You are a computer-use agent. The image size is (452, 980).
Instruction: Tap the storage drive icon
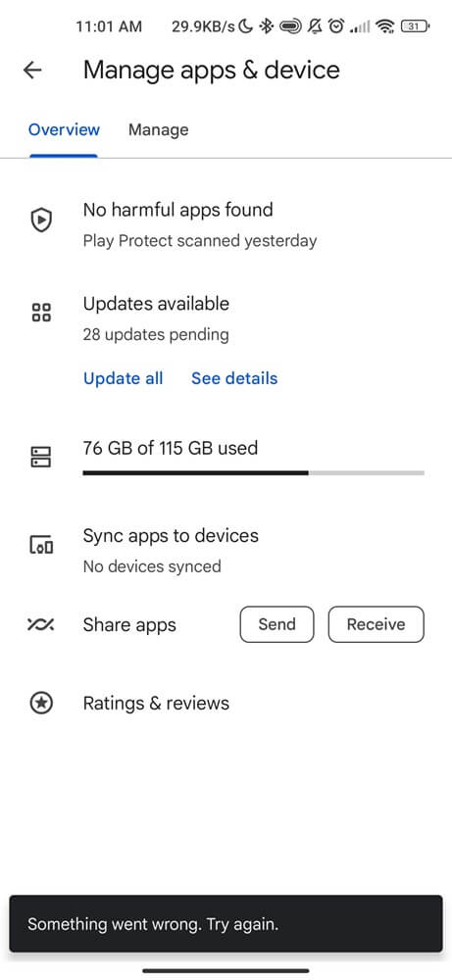pyautogui.click(x=41, y=457)
